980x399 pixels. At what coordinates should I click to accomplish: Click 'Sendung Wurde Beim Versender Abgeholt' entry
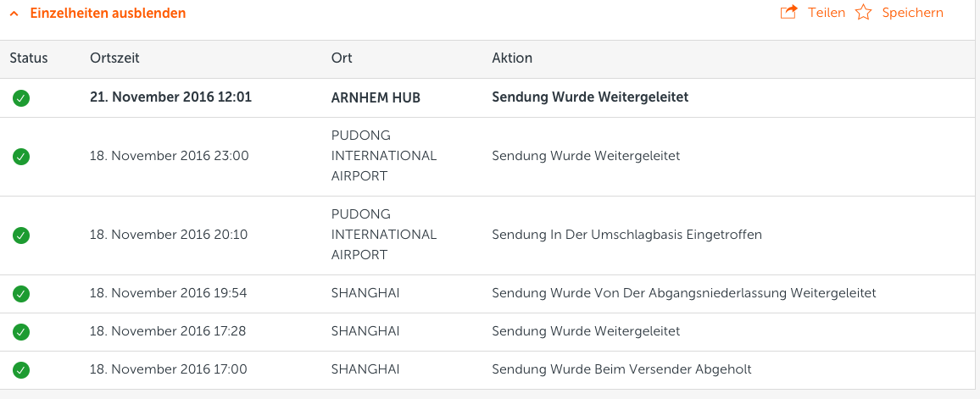tap(621, 369)
